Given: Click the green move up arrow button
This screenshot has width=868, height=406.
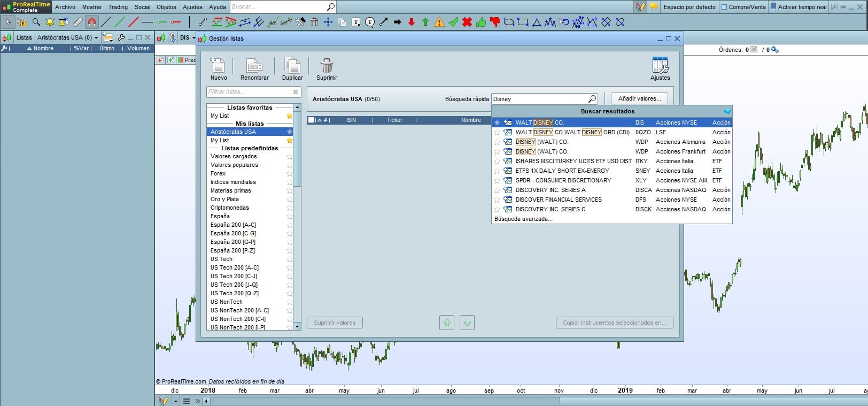Looking at the screenshot, I should (447, 323).
